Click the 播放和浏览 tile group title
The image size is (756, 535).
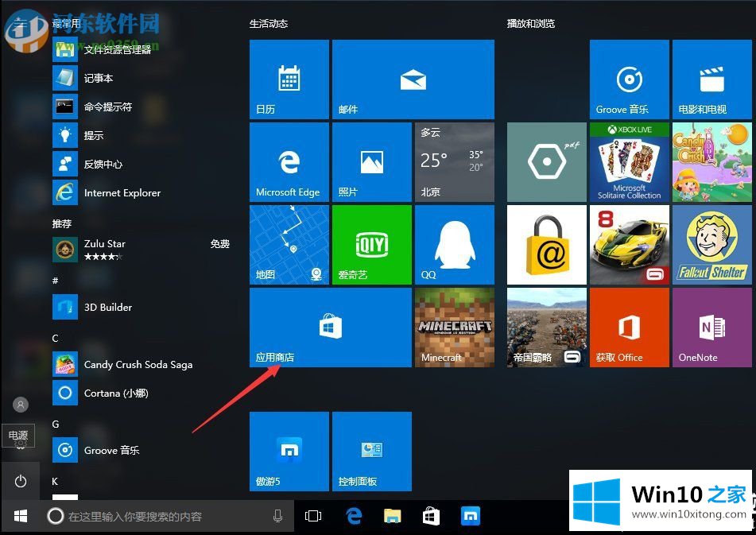[x=531, y=24]
